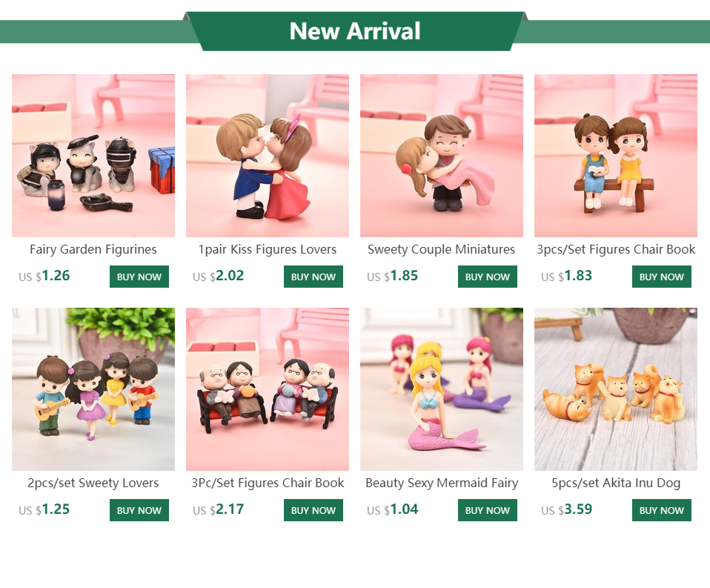Open the 1pair Kiss Figures Lovers image
Screen dimensions: 710x588
click(267, 156)
